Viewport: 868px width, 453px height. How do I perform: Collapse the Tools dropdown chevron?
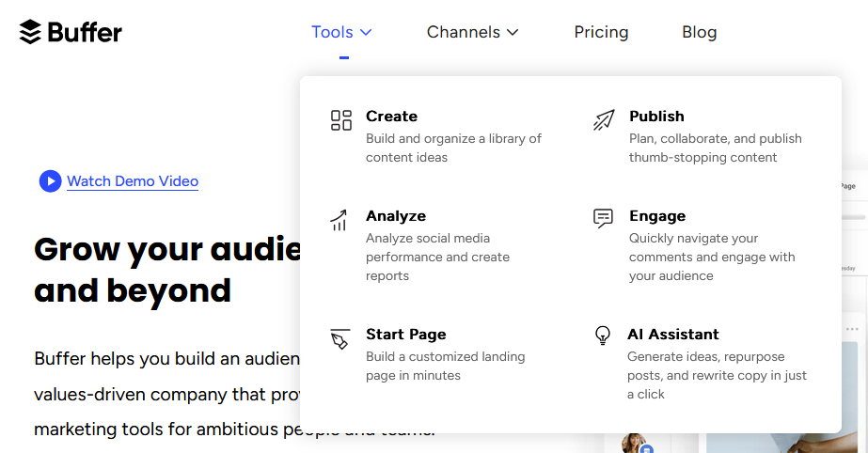[366, 33]
